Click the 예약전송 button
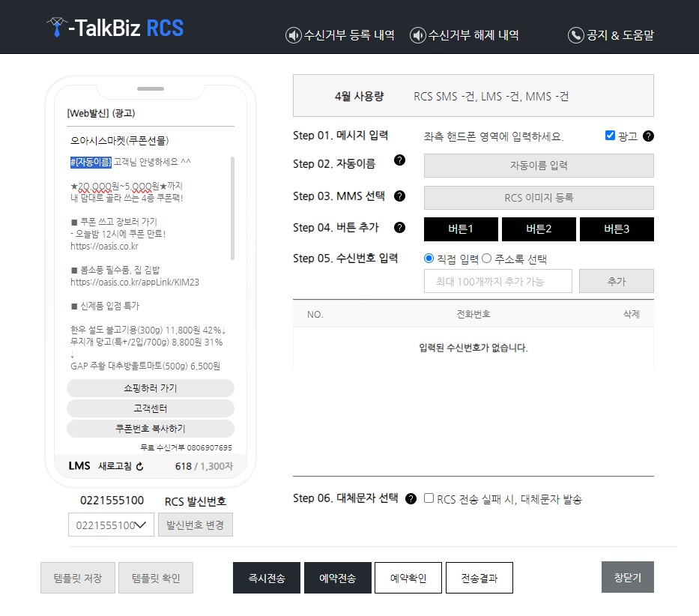 pos(337,577)
